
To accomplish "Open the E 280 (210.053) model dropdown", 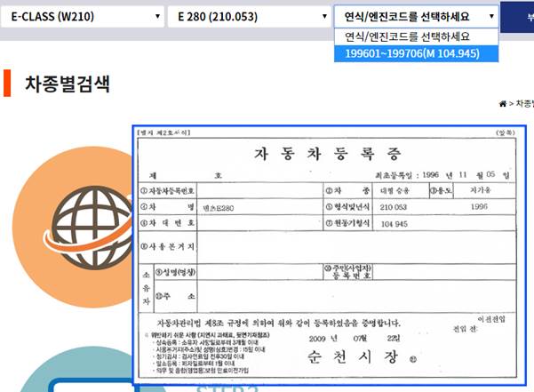I will pos(248,17).
